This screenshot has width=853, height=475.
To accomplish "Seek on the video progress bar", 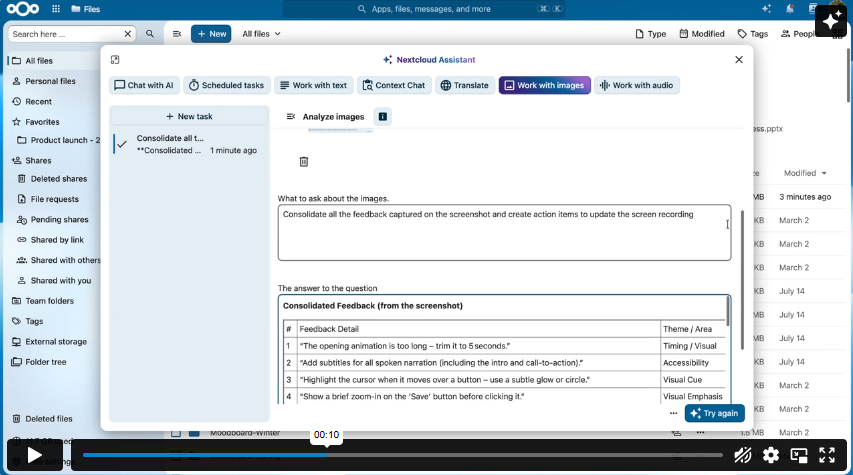I will (403, 455).
